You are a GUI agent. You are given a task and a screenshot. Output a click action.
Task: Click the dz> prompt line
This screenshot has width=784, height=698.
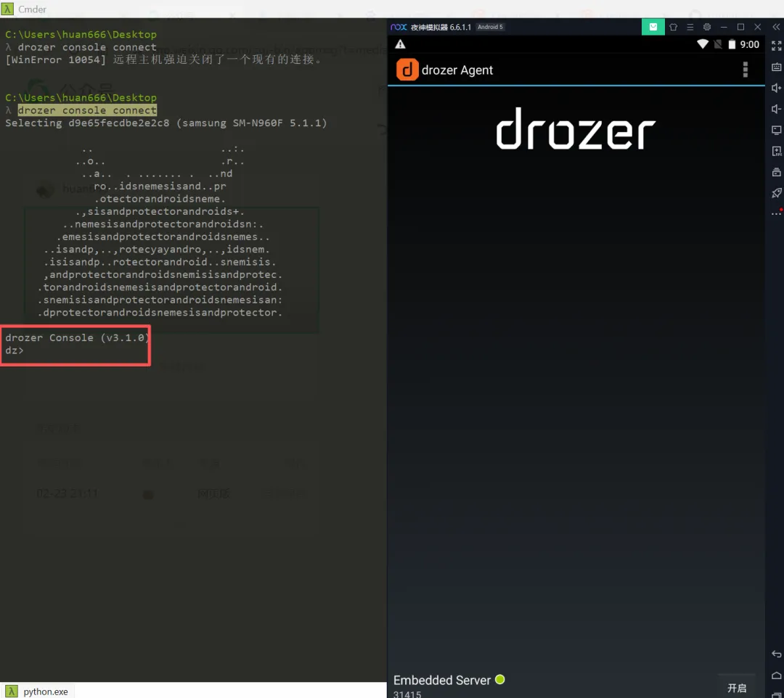(14, 350)
